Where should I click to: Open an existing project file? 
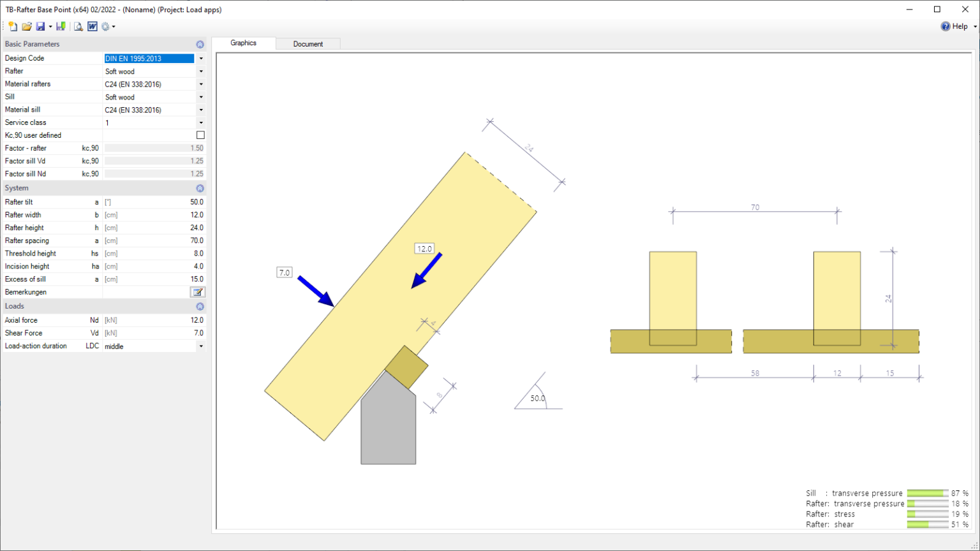[x=27, y=26]
